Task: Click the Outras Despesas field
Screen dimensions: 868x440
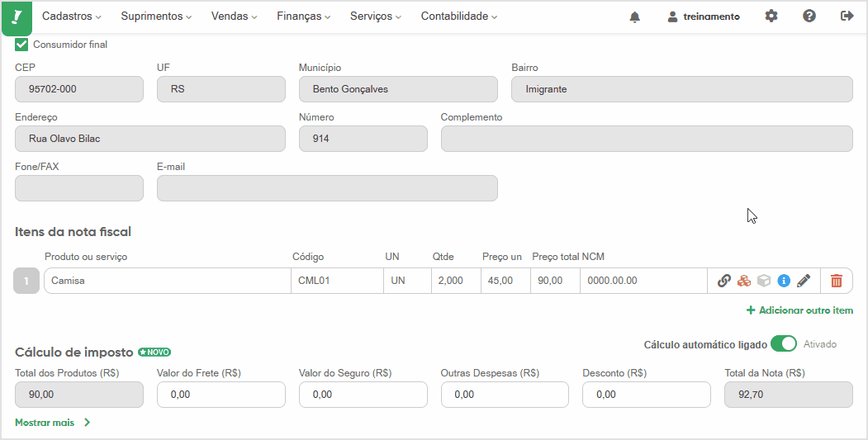Action: [x=505, y=395]
